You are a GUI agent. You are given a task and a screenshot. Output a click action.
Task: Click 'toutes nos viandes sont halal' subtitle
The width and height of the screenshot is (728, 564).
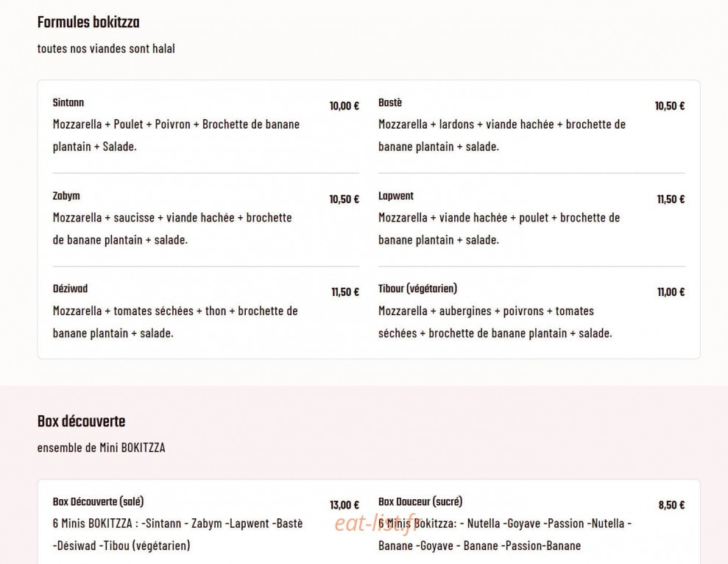(x=106, y=49)
